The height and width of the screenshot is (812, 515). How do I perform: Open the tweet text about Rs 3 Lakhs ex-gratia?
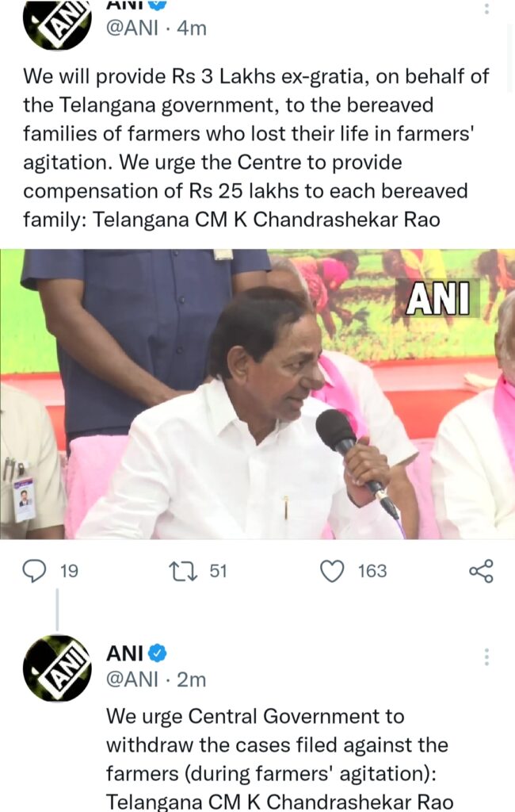coord(256,148)
